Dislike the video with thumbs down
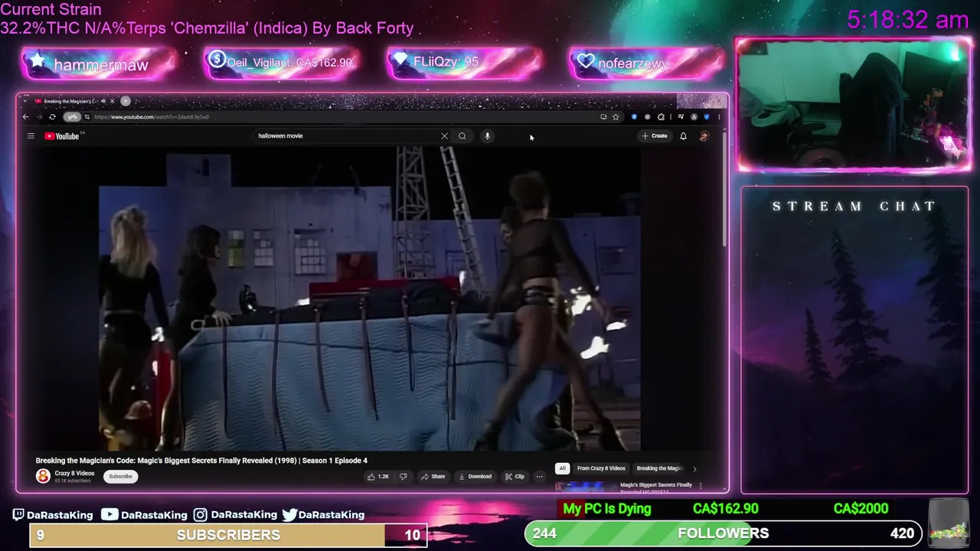 pyautogui.click(x=403, y=477)
